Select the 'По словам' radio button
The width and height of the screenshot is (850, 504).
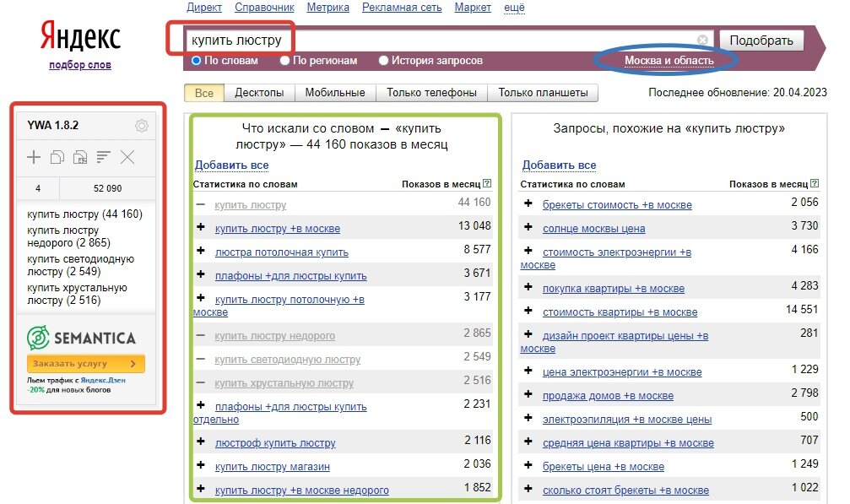tap(196, 61)
